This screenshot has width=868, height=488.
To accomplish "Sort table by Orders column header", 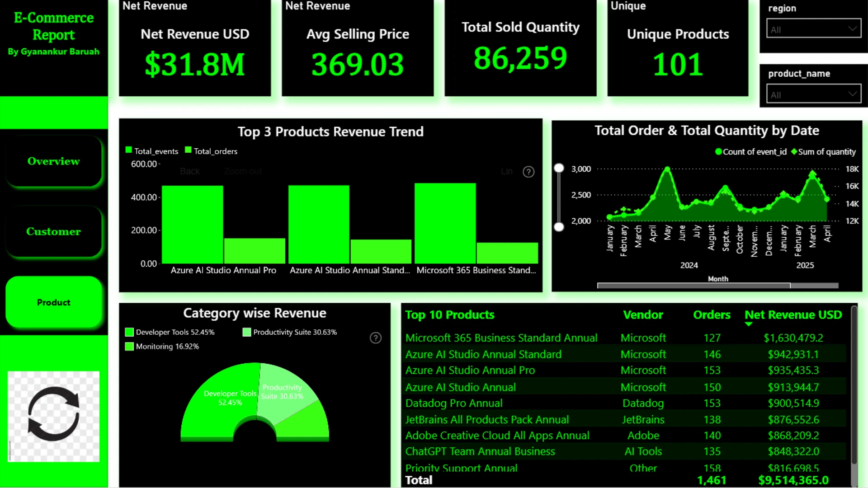I will (x=712, y=315).
